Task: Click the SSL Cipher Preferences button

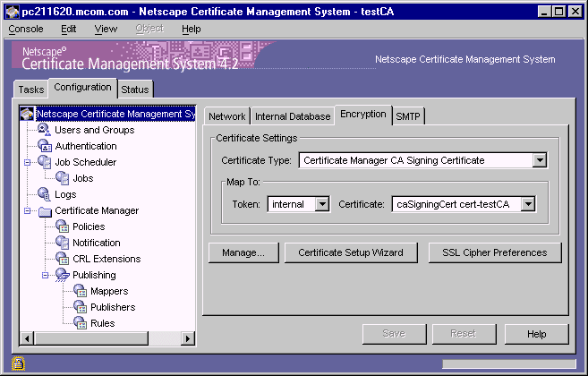Action: tap(495, 252)
